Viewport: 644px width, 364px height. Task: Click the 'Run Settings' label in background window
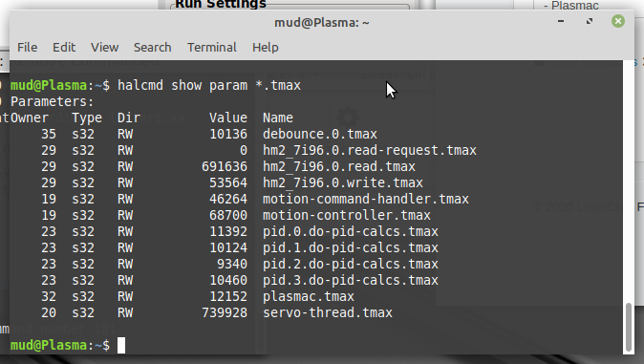[x=221, y=4]
